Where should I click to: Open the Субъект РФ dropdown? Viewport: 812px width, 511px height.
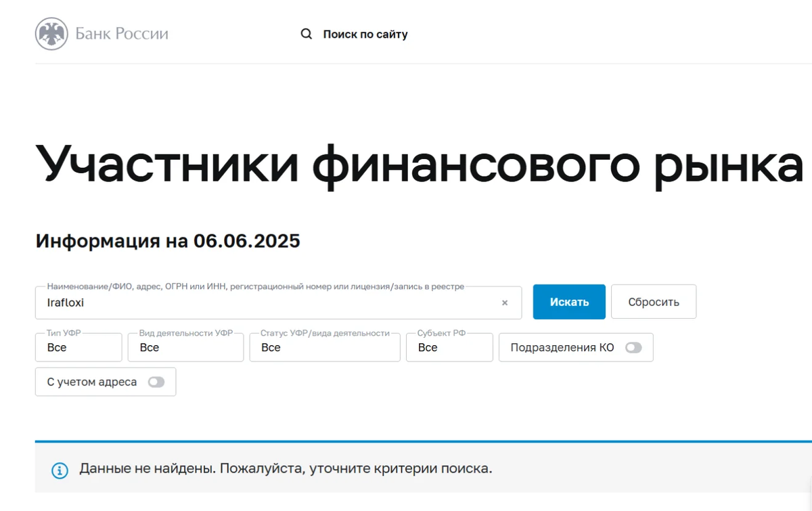(449, 347)
